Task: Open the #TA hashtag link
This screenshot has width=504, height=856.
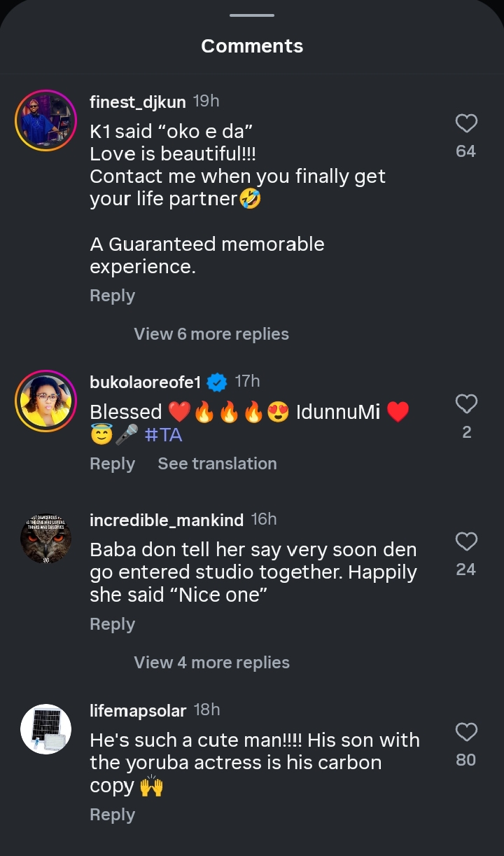Action: click(x=163, y=435)
